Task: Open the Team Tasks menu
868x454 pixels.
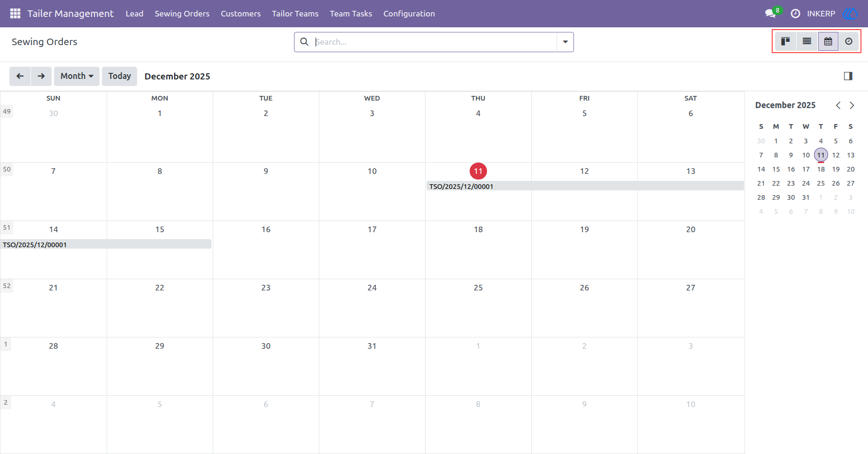Action: tap(351, 14)
